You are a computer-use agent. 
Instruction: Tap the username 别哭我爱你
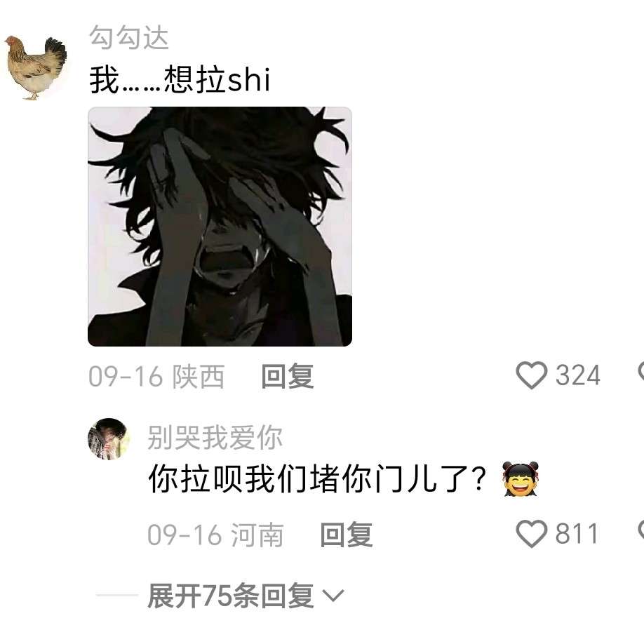[x=215, y=438]
